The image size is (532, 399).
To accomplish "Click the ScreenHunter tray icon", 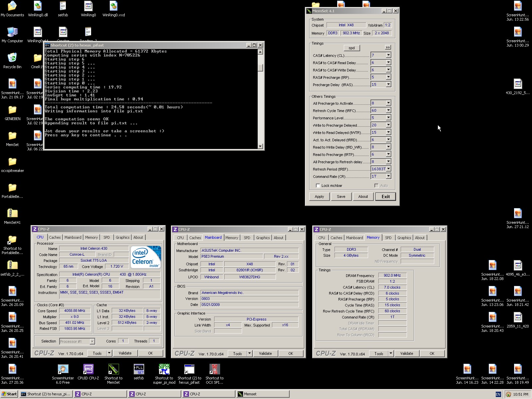I will [508, 394].
